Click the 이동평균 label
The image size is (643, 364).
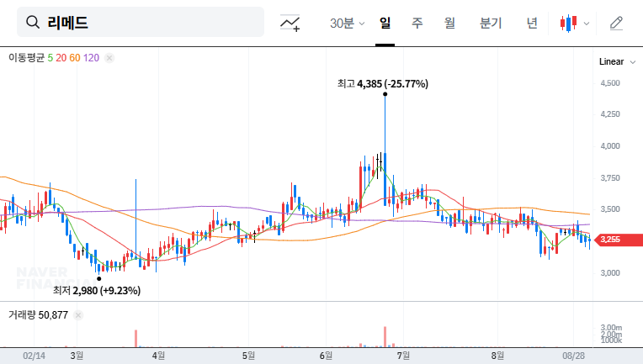pyautogui.click(x=26, y=58)
